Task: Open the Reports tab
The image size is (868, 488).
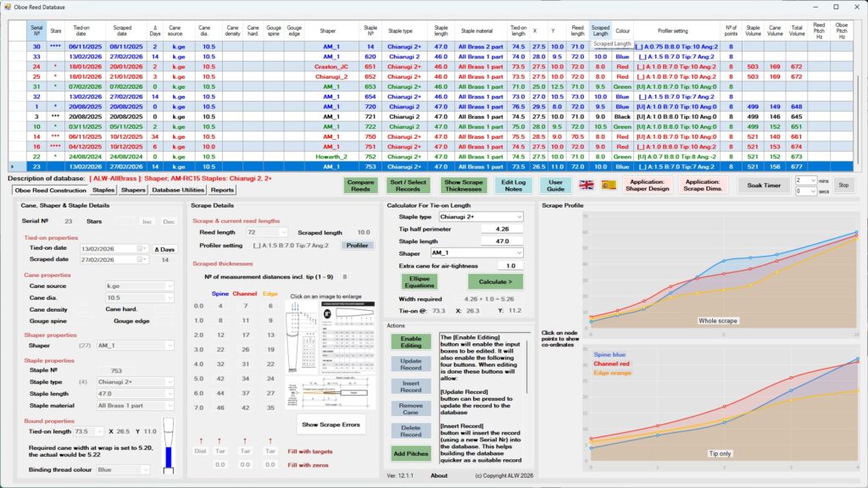Action: click(223, 191)
